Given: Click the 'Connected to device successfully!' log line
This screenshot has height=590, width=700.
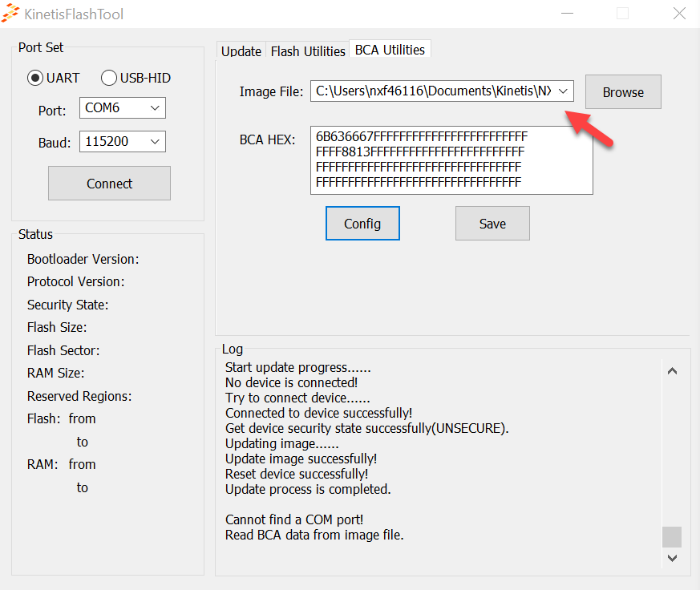Looking at the screenshot, I should point(318,413).
